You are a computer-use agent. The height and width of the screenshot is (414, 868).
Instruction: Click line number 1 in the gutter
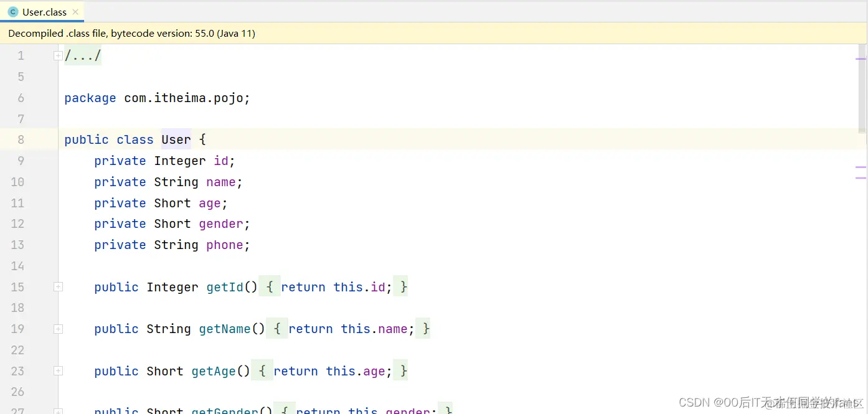21,56
